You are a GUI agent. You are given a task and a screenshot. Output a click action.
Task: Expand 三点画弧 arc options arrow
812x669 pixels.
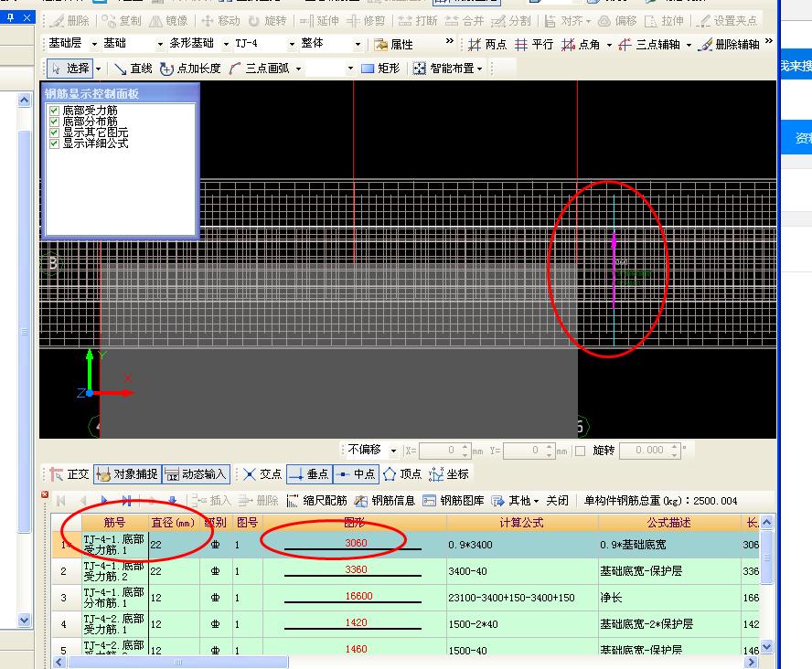[298, 69]
